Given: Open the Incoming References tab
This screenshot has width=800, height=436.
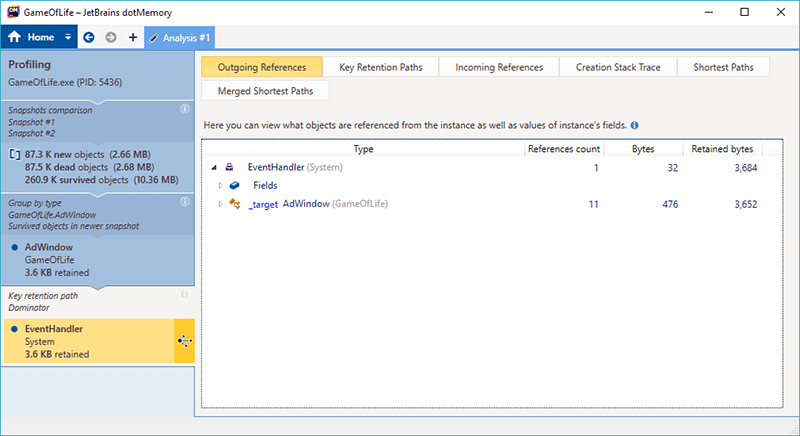Looking at the screenshot, I should tap(499, 67).
